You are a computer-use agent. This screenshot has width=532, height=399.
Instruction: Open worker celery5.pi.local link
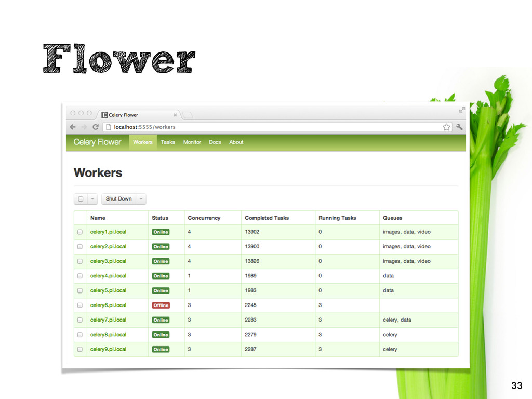(x=108, y=290)
